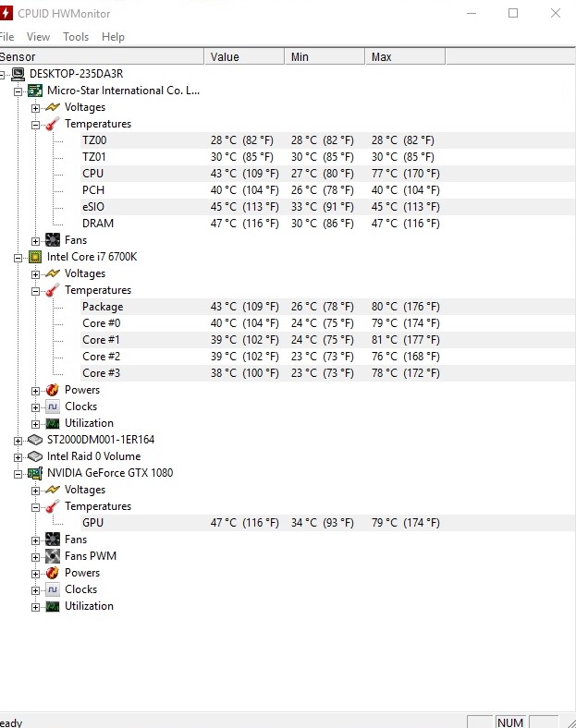The height and width of the screenshot is (728, 576).
Task: Click the Intel Raid 0 Volume drive icon
Action: pos(35,456)
